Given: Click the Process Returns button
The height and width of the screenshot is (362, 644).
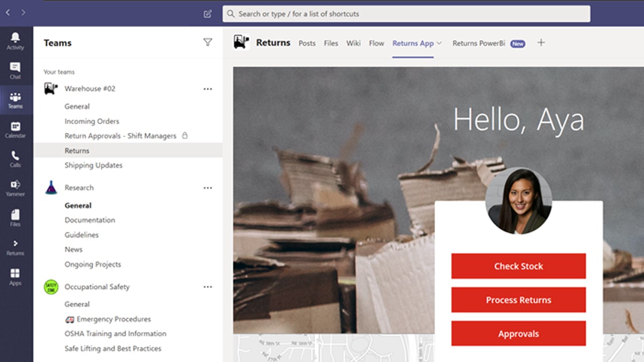Looking at the screenshot, I should 518,300.
